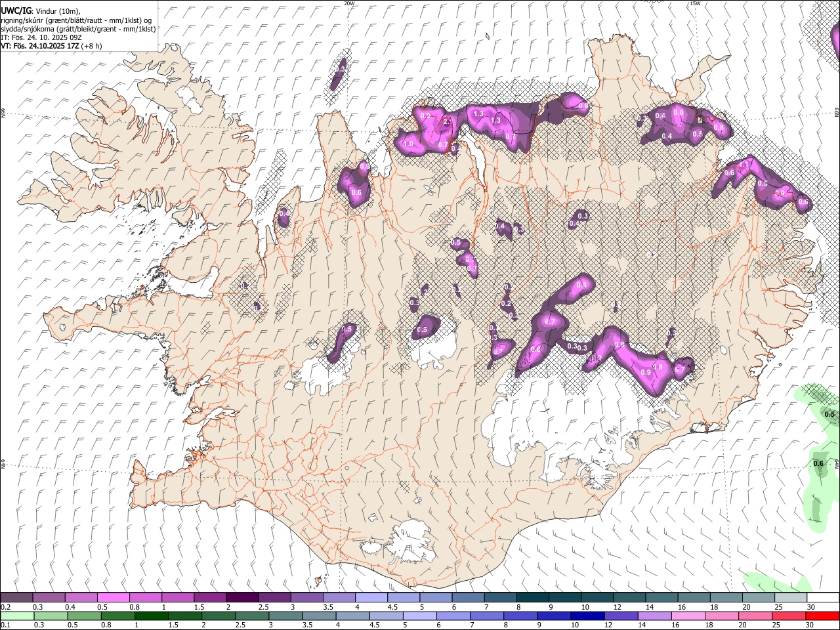Click the 'VT: Fös. 24.10.2025 17Z (+8 h)' line
This screenshot has height=630, width=840.
click(x=51, y=46)
